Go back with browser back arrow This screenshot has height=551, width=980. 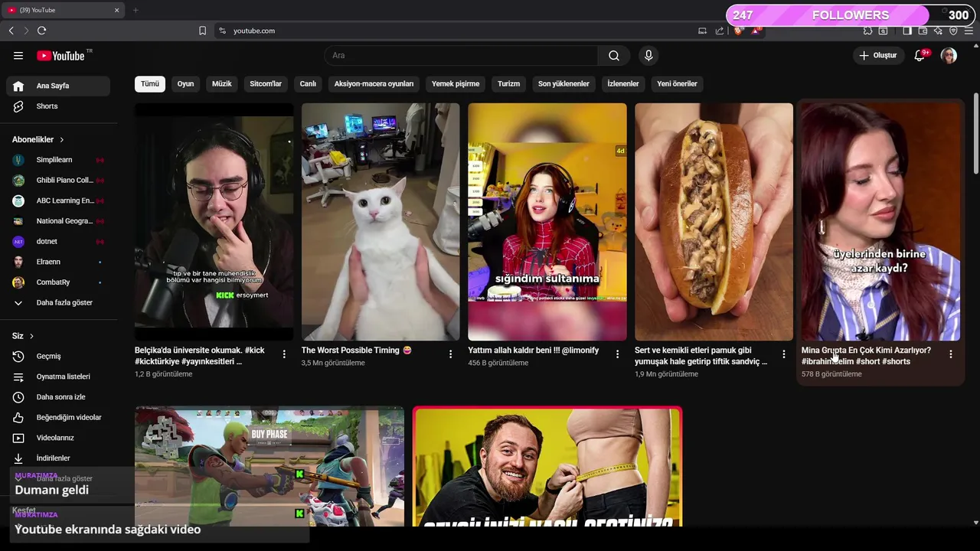click(11, 31)
